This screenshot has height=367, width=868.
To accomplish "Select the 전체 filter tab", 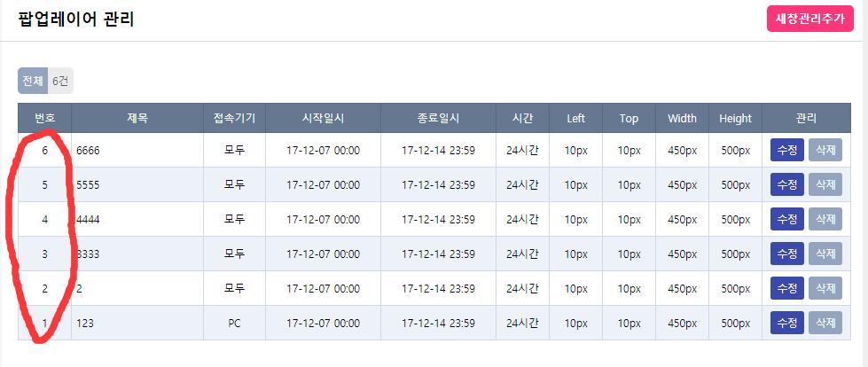I will pos(33,81).
